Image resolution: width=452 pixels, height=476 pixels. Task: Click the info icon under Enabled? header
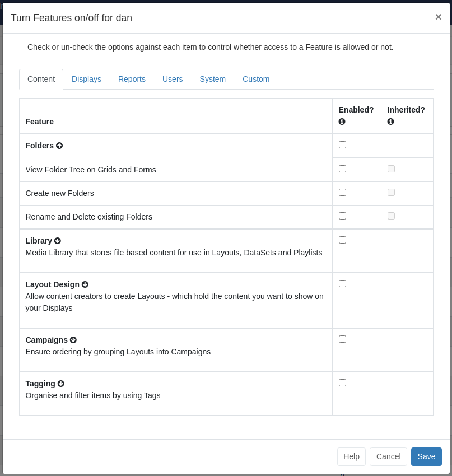coord(342,122)
